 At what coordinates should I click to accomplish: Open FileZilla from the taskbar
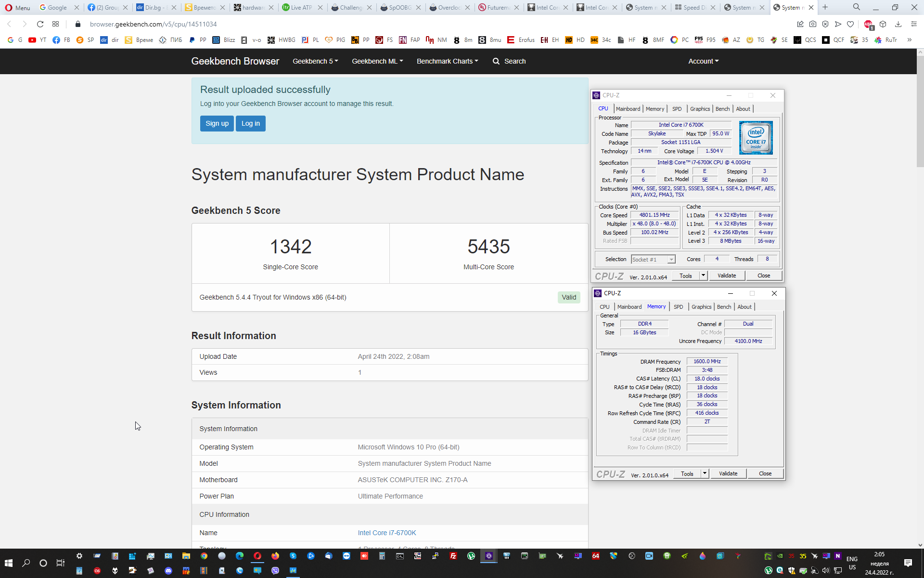click(x=453, y=556)
